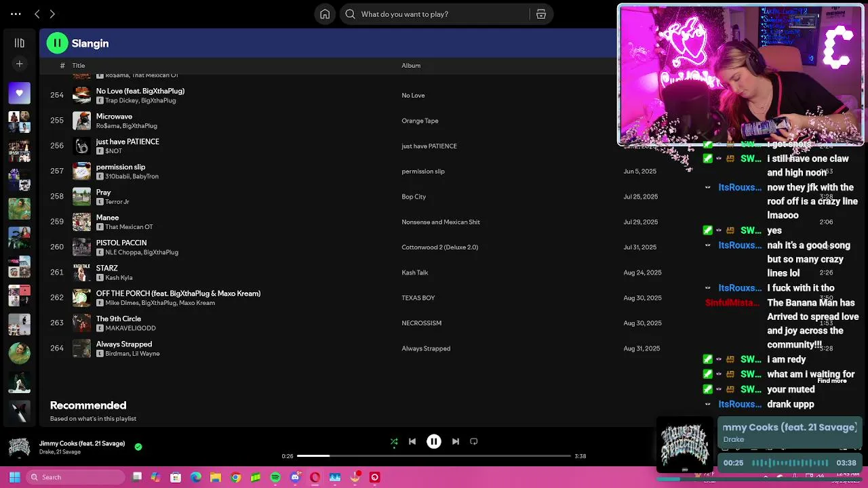Skip to previous track
868x488 pixels.
[412, 441]
